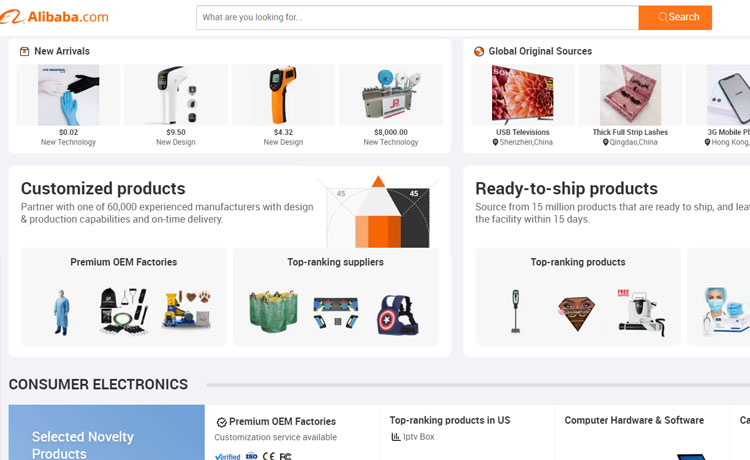This screenshot has height=460, width=750.
Task: Open Thick Full Strip Lashes item
Action: (x=630, y=95)
